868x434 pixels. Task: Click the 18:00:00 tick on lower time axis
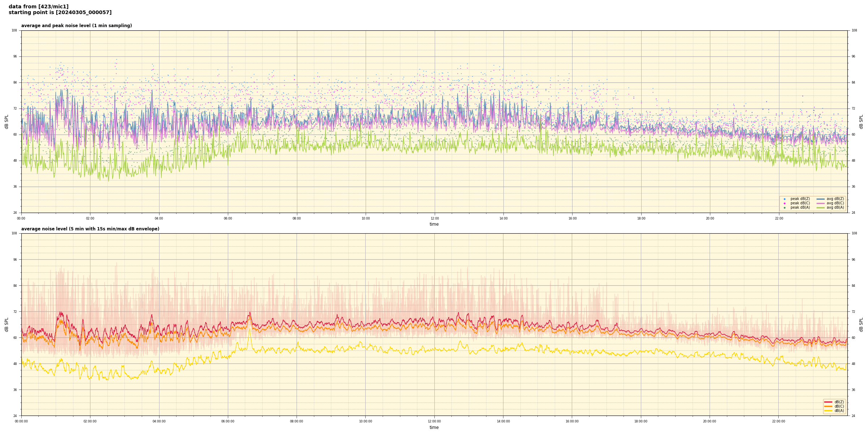tap(641, 421)
